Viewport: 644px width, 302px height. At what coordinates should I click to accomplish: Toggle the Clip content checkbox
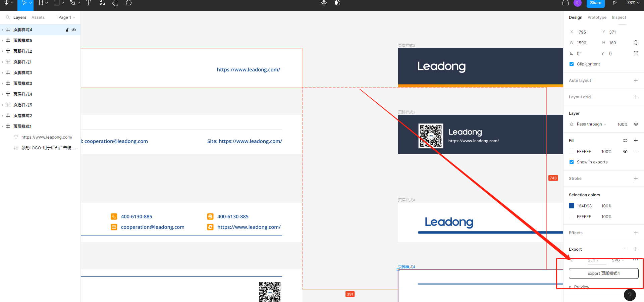pyautogui.click(x=572, y=64)
